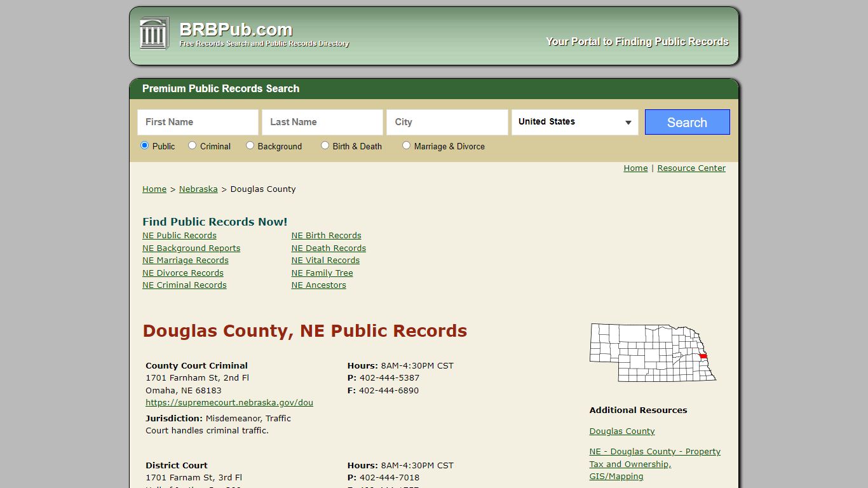Image resolution: width=868 pixels, height=488 pixels.
Task: Open the Resource Center link
Action: pyautogui.click(x=691, y=168)
